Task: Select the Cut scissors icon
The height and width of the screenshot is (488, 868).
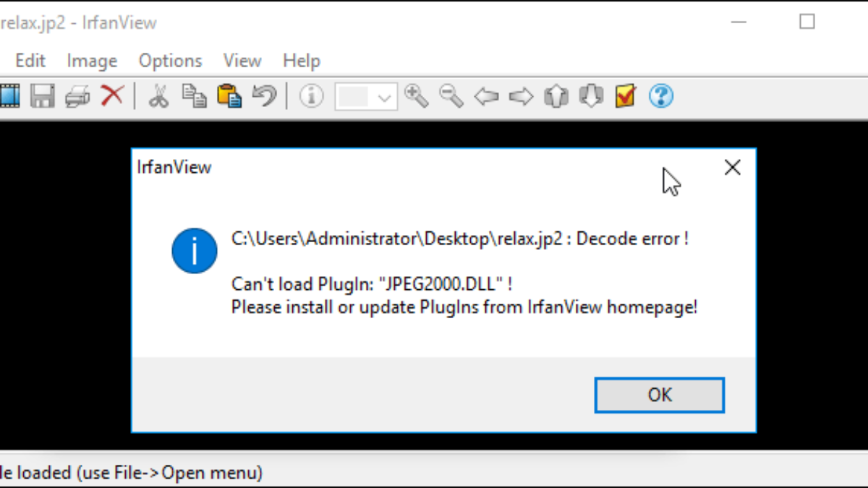Action: click(158, 95)
